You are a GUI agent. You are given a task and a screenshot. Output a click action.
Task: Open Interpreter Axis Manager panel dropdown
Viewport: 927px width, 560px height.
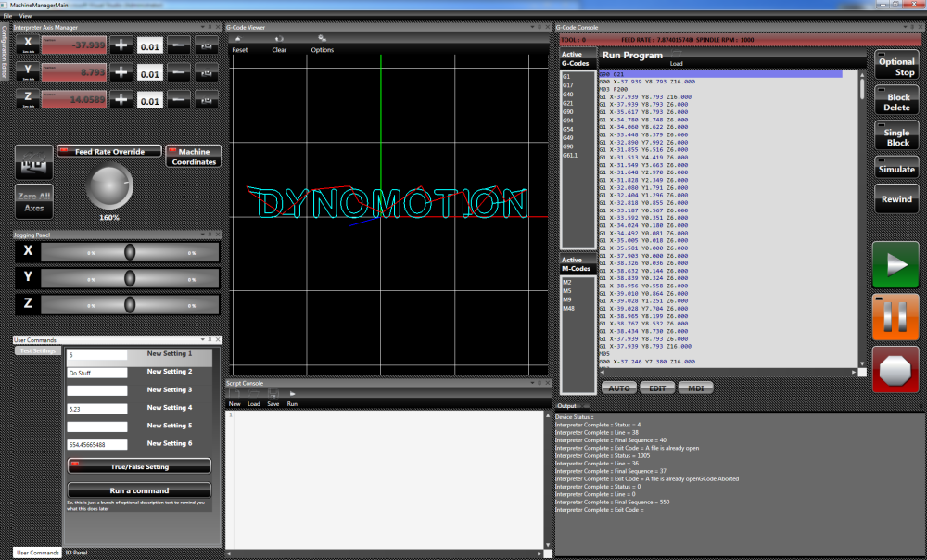(202, 27)
